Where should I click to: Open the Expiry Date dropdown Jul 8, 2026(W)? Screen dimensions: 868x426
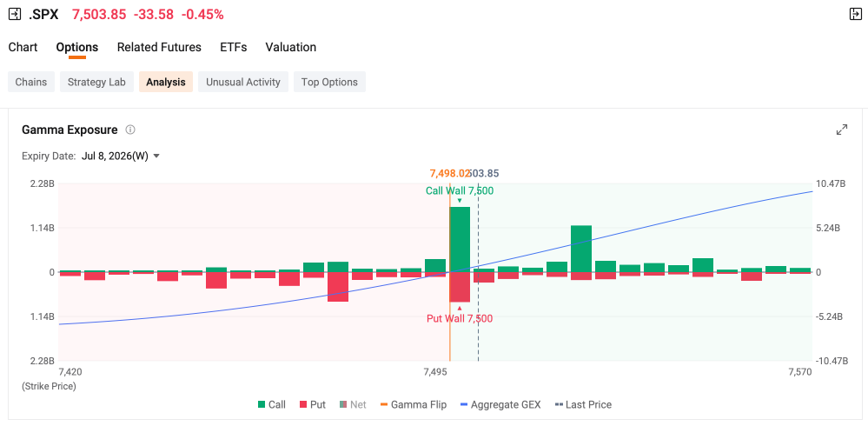(121, 156)
